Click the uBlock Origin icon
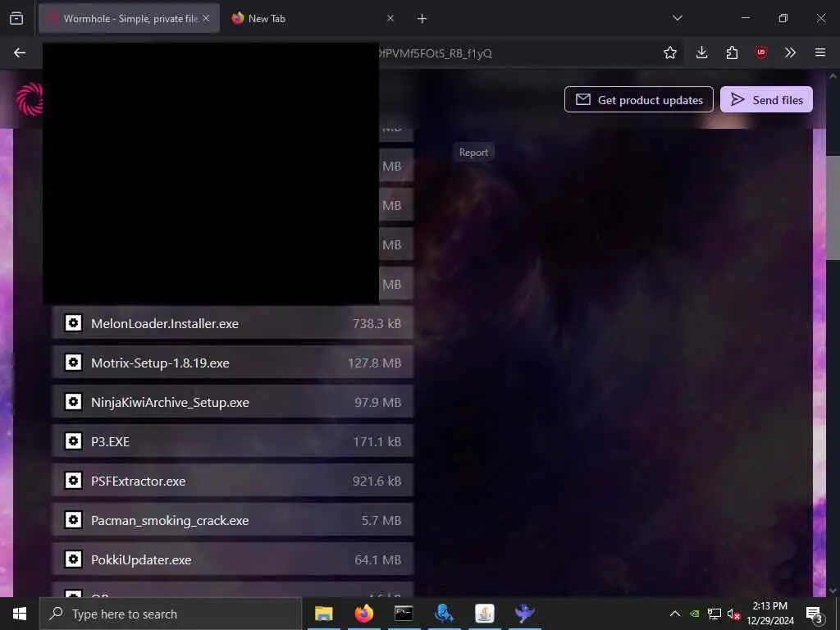 (x=761, y=52)
